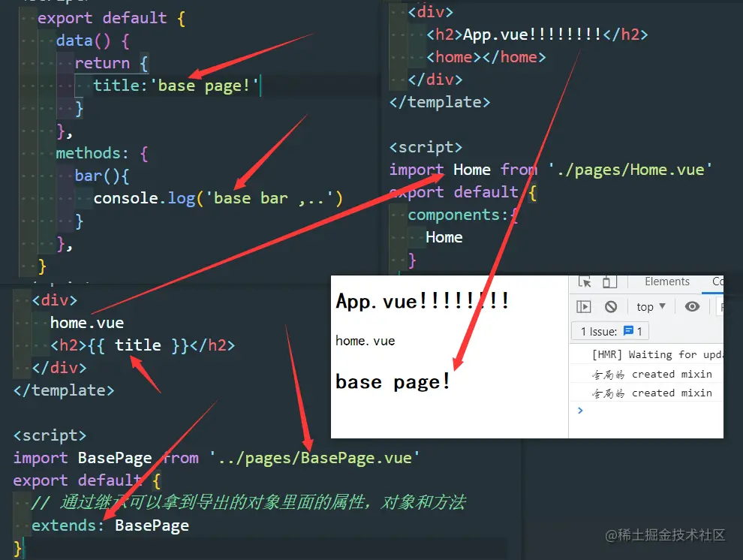Image resolution: width=743 pixels, height=560 pixels.
Task: Click the 'base page!' heading in rendered page
Action: click(393, 382)
